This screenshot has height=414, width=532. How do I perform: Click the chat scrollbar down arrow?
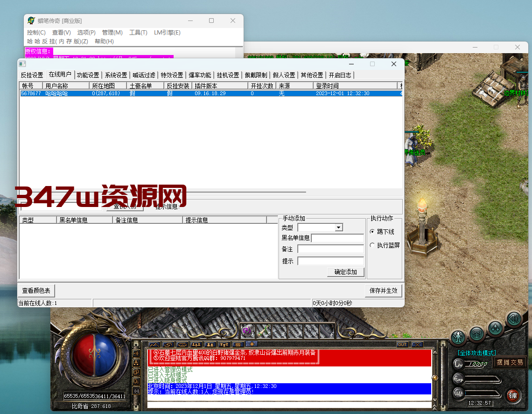[x=434, y=400]
